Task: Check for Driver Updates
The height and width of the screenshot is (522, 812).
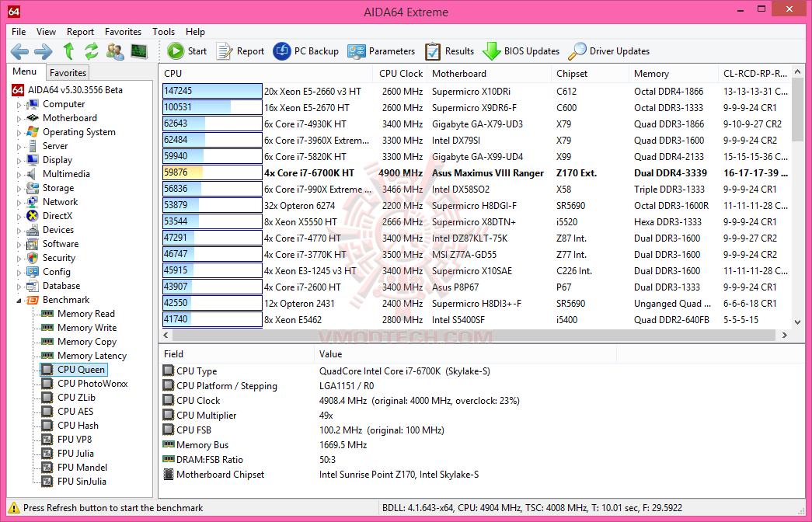Action: pos(608,50)
